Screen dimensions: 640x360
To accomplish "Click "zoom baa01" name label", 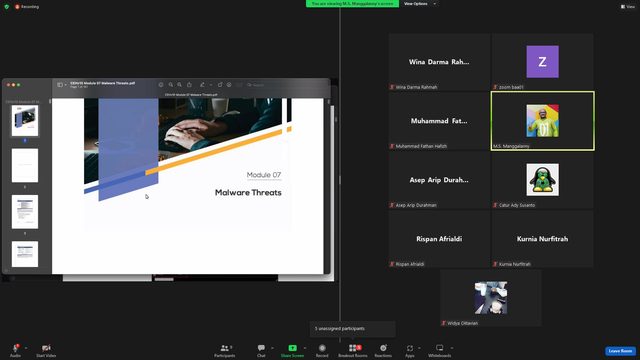I will point(511,87).
